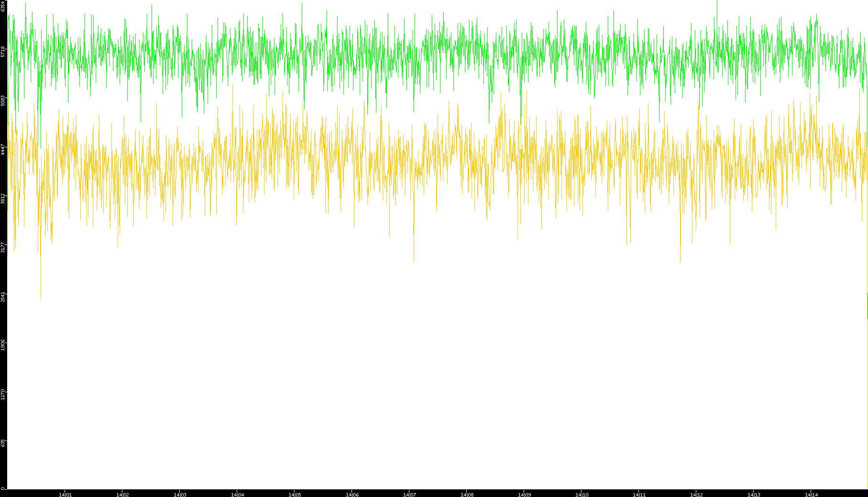Select the 14:12 time marker
The height and width of the screenshot is (497, 868).
click(x=696, y=495)
